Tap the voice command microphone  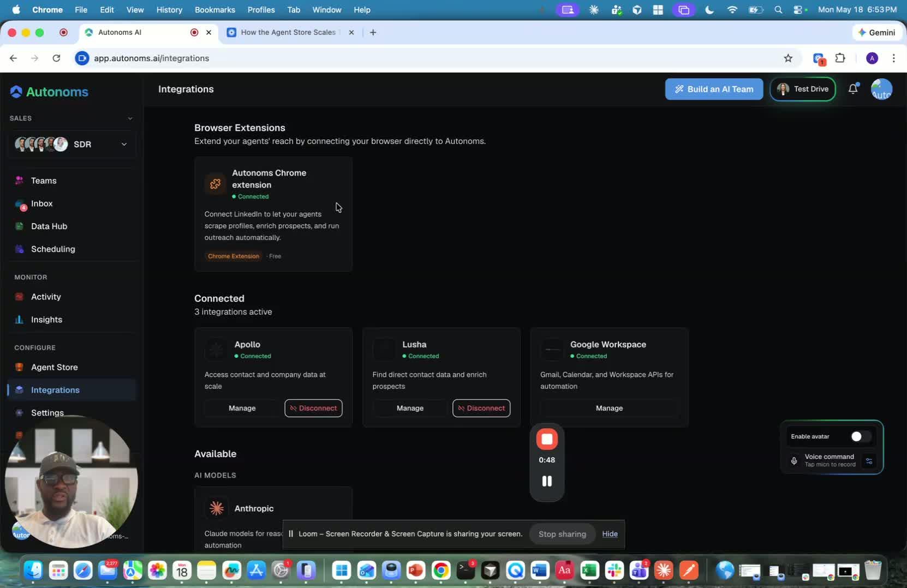794,461
